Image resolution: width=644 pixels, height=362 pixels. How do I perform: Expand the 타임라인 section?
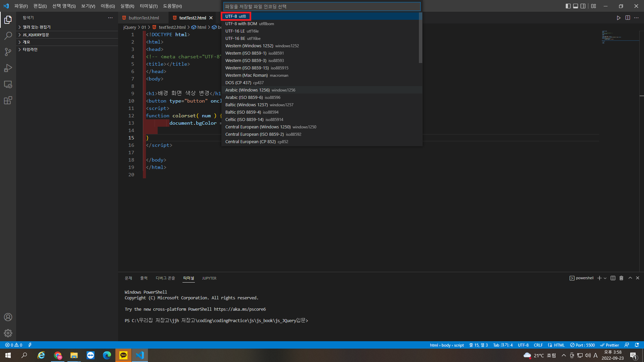tap(30, 49)
